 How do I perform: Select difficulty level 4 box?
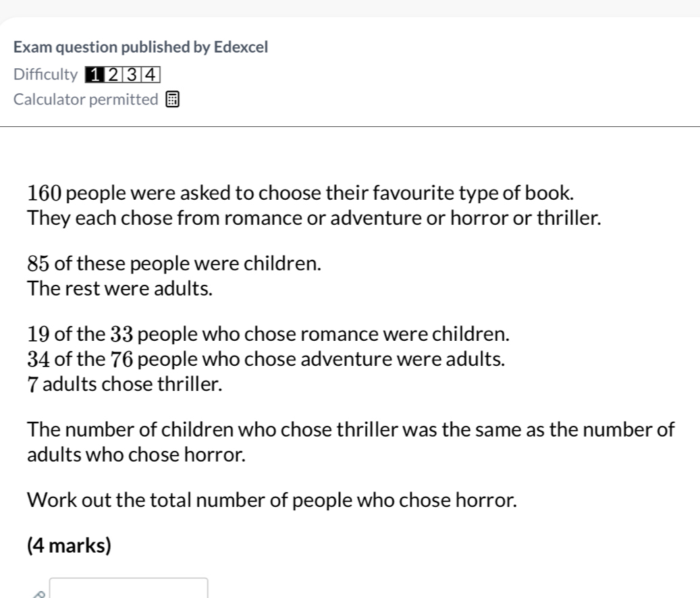click(152, 74)
